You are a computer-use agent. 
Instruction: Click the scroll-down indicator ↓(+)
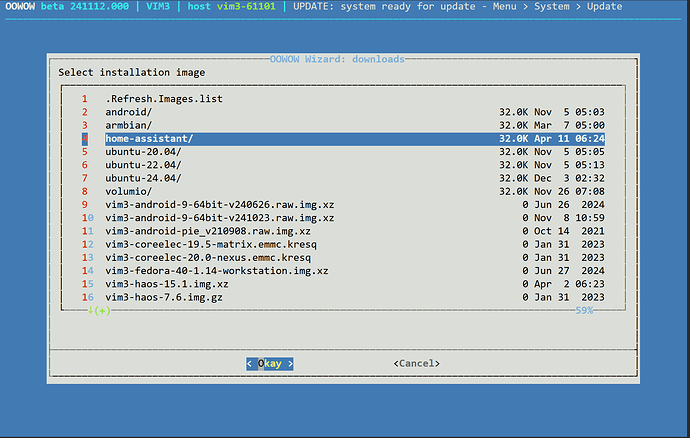99,310
